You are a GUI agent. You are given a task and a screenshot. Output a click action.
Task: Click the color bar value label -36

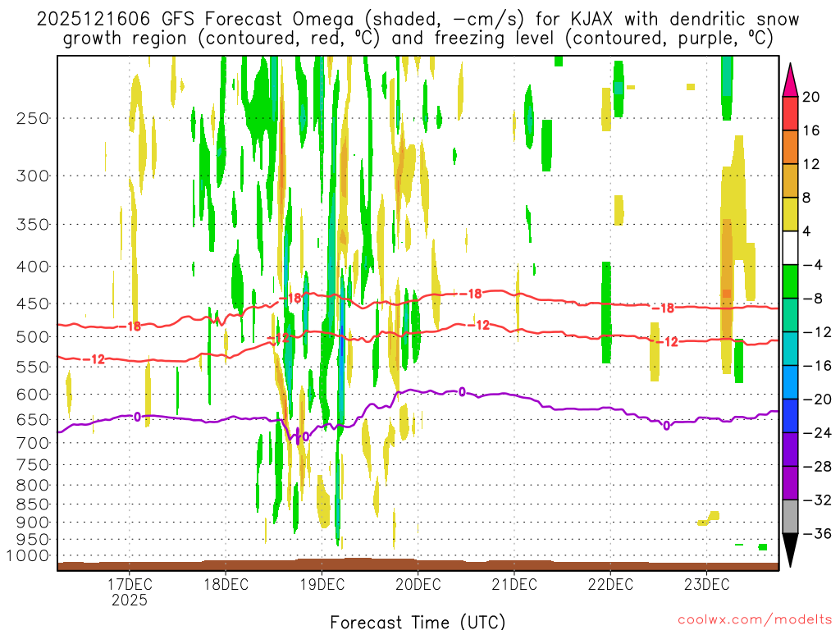817,533
